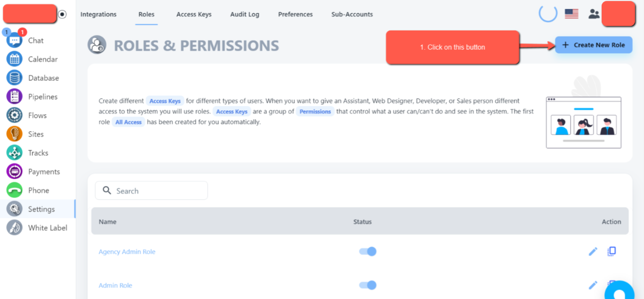Open the Agency Admin Role link
The image size is (644, 299).
[x=127, y=252]
